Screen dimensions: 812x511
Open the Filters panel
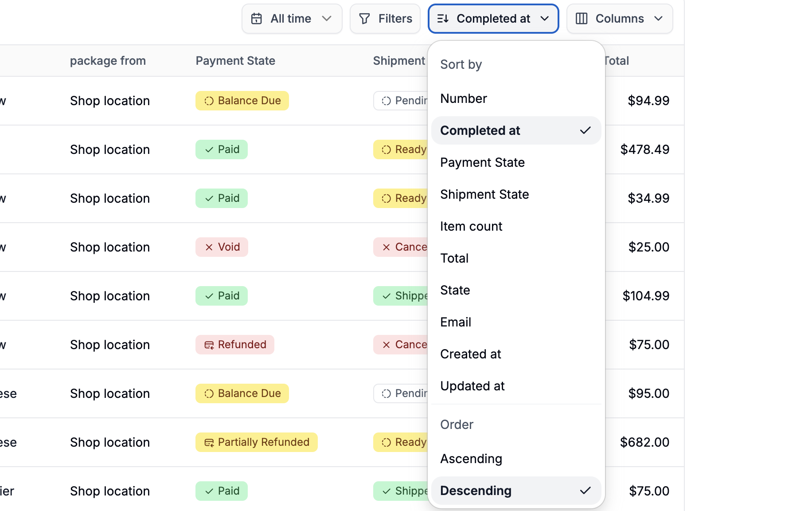point(385,18)
